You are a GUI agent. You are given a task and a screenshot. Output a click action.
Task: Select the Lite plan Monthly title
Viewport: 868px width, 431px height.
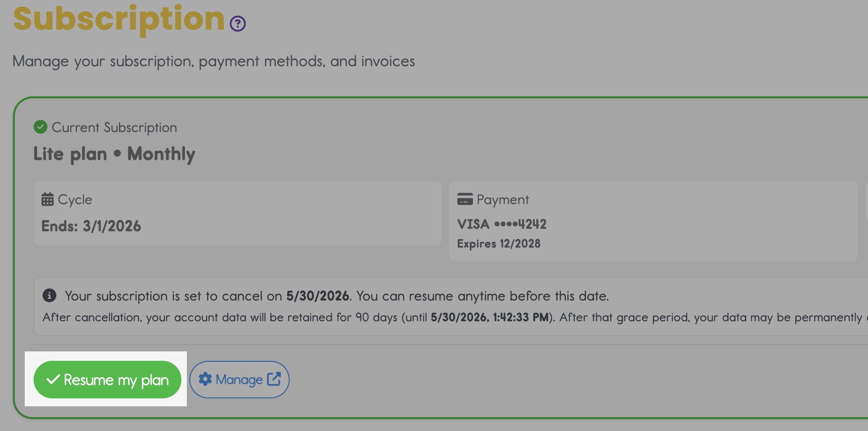(x=114, y=154)
